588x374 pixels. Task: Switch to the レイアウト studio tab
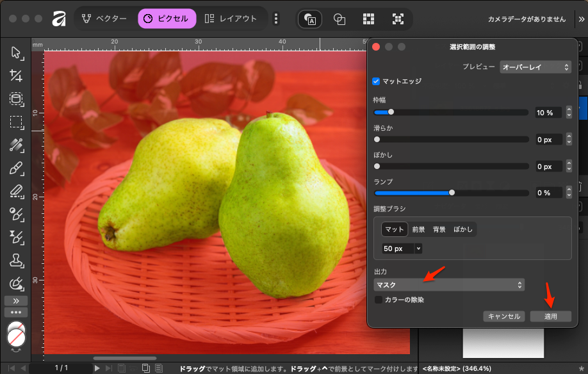pyautogui.click(x=233, y=19)
